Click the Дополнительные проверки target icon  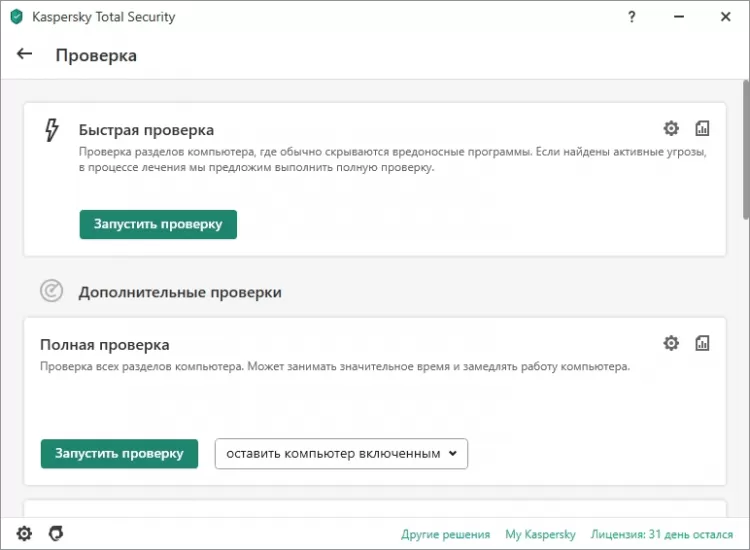click(51, 291)
